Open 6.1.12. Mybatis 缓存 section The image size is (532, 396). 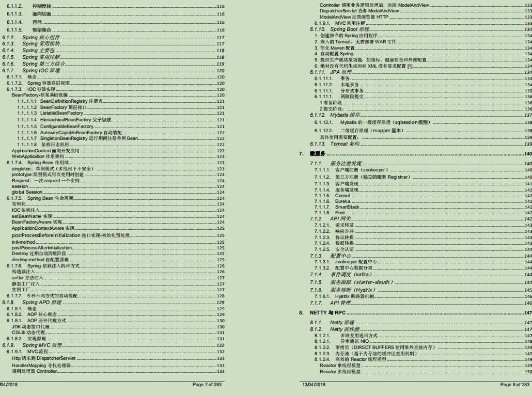(421, 115)
